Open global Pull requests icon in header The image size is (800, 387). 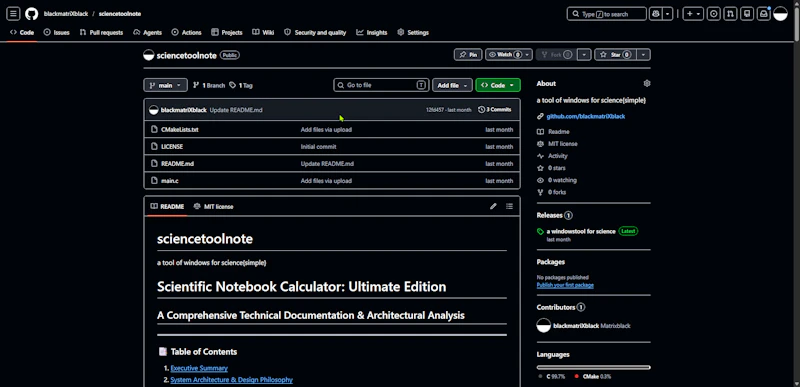pyautogui.click(x=730, y=14)
